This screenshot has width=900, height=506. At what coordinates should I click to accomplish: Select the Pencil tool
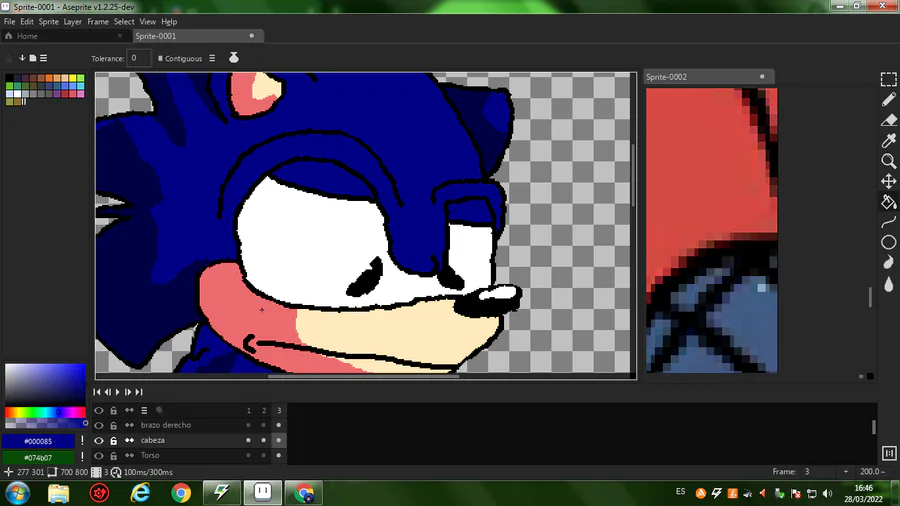(889, 99)
